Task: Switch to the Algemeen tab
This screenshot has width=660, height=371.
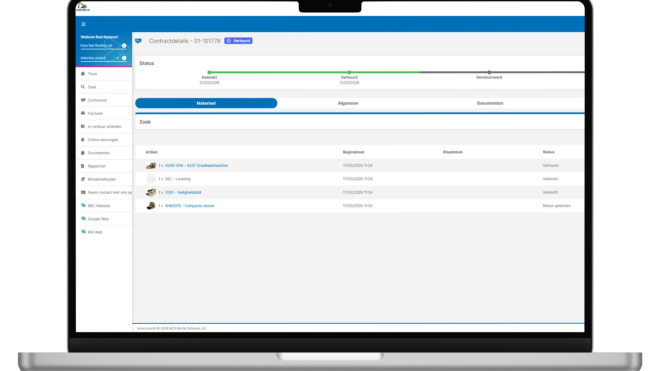Action: (348, 103)
